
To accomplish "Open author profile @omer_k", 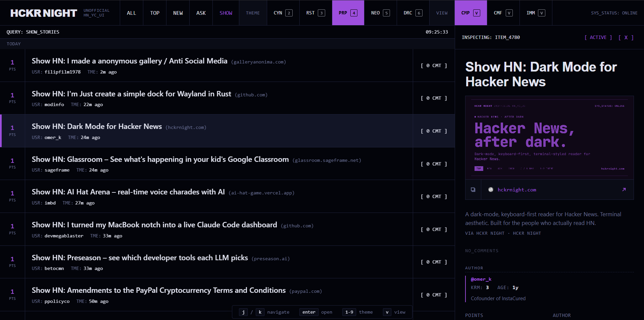I will click(481, 279).
